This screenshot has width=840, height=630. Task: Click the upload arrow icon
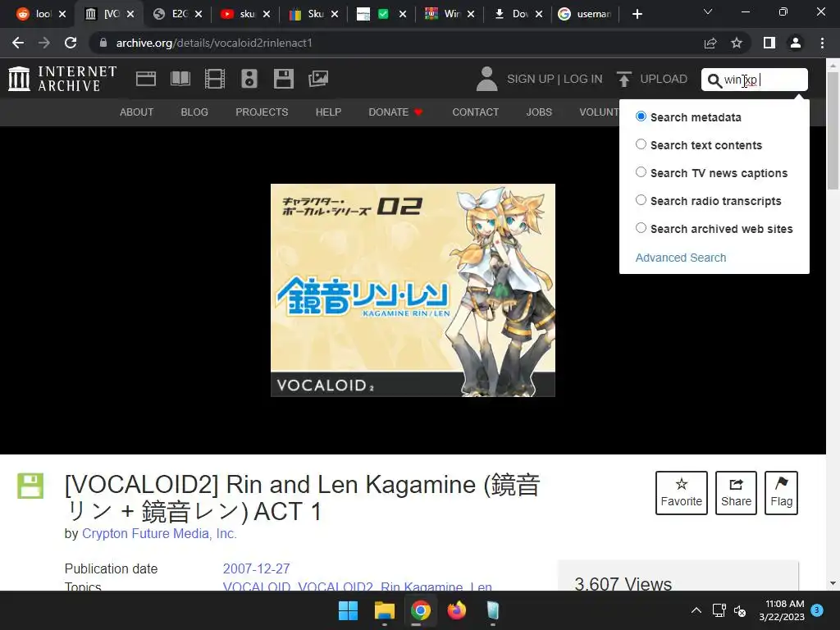tap(623, 79)
